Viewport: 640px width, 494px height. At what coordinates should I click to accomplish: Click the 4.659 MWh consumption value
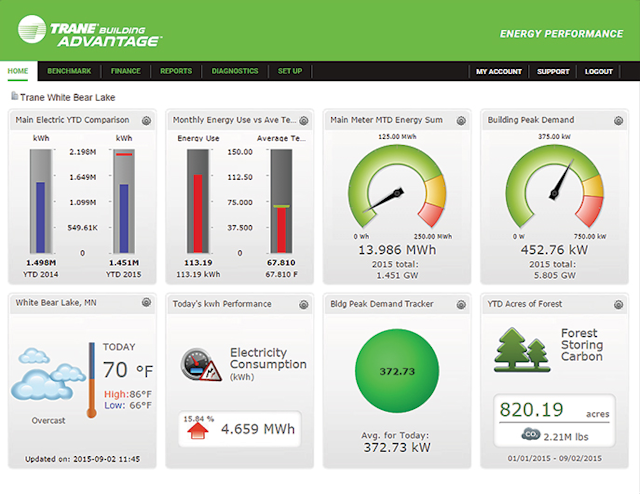(258, 429)
